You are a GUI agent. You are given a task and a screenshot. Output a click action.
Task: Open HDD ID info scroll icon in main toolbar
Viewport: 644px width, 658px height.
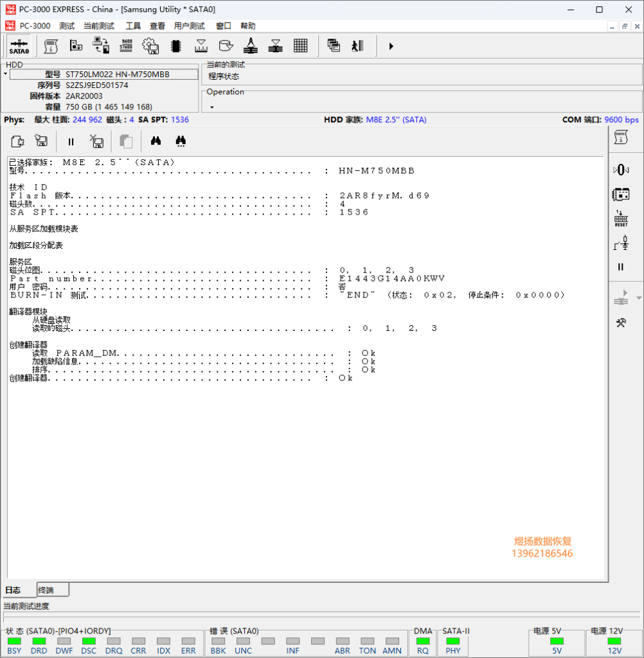pyautogui.click(x=51, y=46)
